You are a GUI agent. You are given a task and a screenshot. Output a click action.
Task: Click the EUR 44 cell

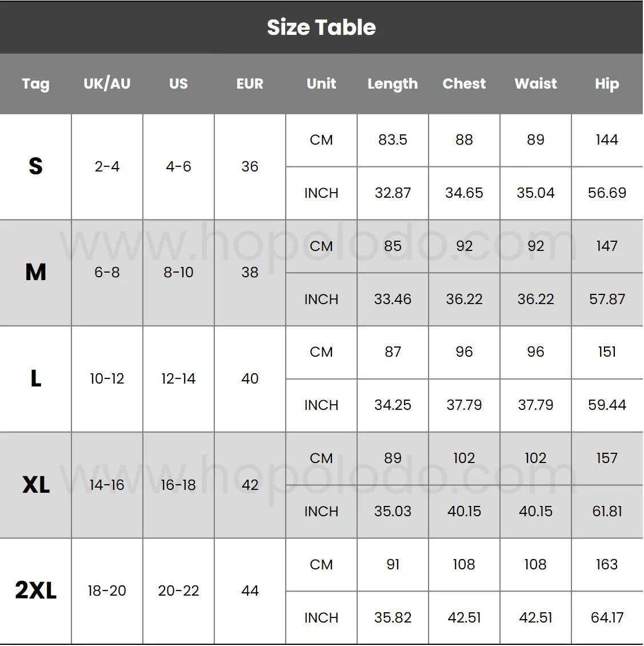tap(250, 591)
